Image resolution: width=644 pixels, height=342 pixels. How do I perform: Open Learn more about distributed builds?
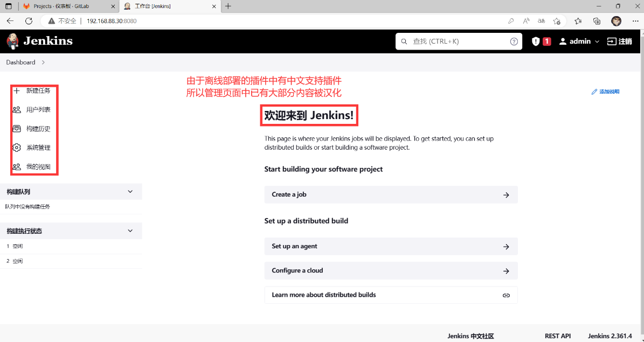tap(391, 295)
